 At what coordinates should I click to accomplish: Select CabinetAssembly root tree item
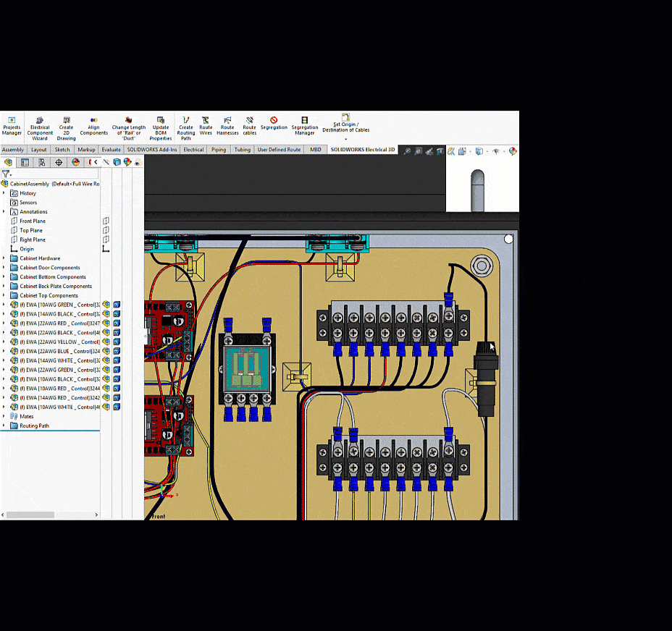(50, 184)
